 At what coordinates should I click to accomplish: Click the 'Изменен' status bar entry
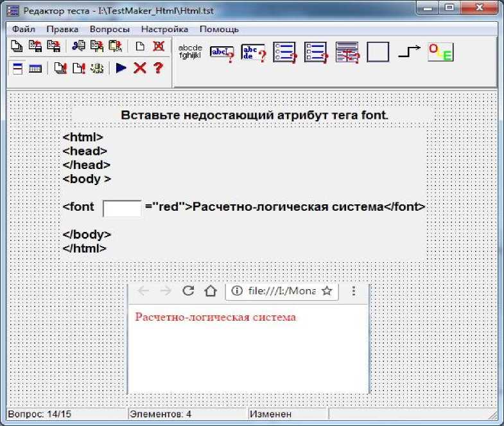[271, 414]
